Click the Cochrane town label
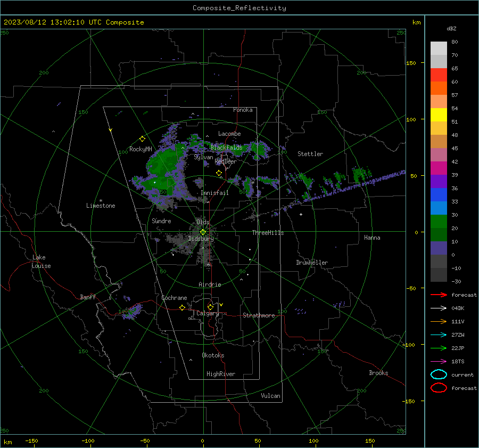Image resolution: width=479 pixels, height=448 pixels. coord(174,298)
